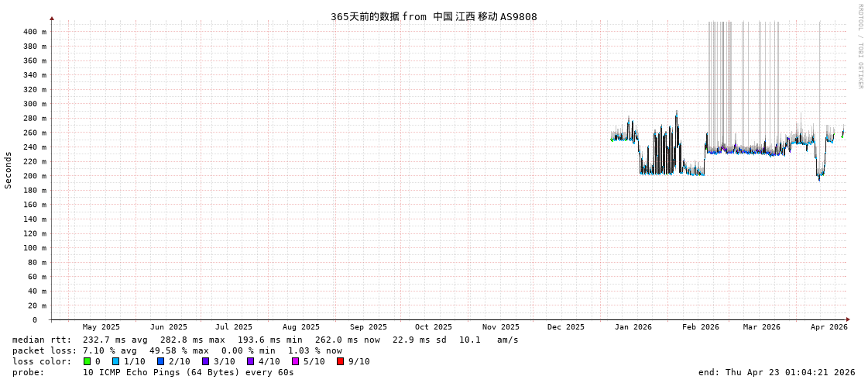Click the RRDTOOL / TOBI OETIKER watermark

(859, 47)
